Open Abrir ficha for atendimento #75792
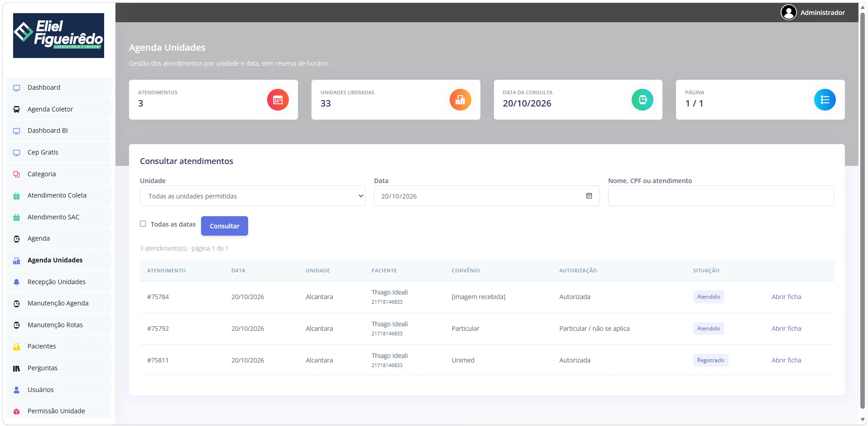The image size is (868, 426). point(786,329)
